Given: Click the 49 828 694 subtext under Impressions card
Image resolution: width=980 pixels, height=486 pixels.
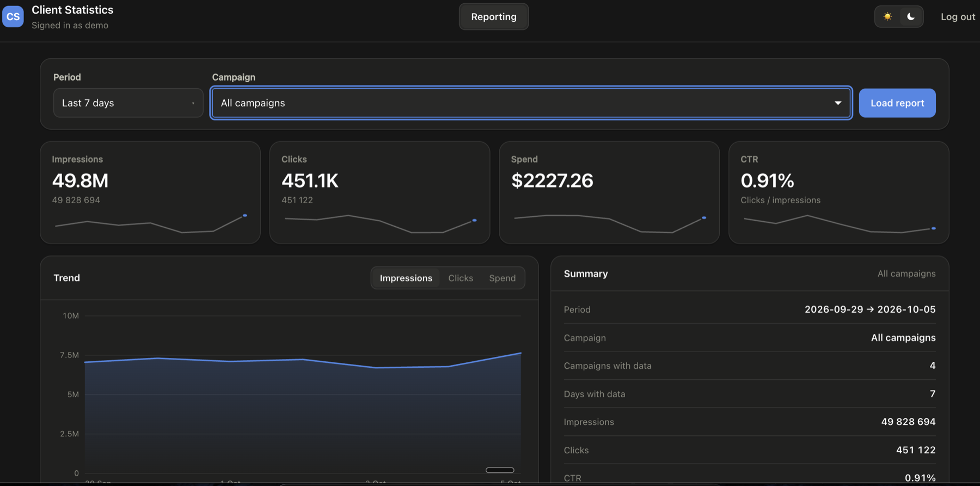Looking at the screenshot, I should pos(76,200).
